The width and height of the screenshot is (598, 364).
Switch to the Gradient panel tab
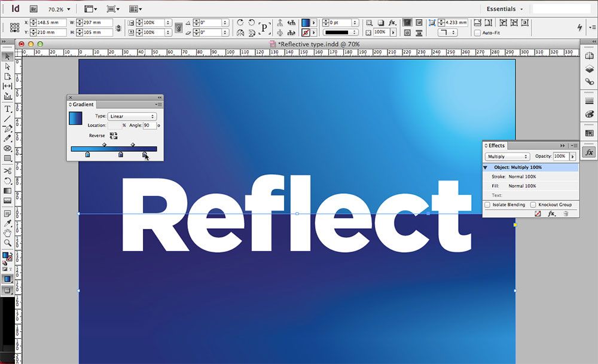(81, 104)
